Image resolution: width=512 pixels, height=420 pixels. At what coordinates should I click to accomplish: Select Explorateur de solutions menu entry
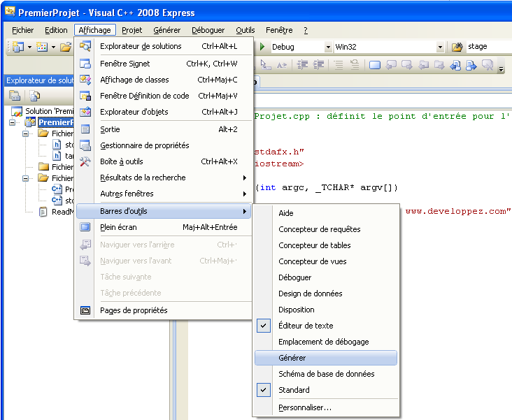141,46
